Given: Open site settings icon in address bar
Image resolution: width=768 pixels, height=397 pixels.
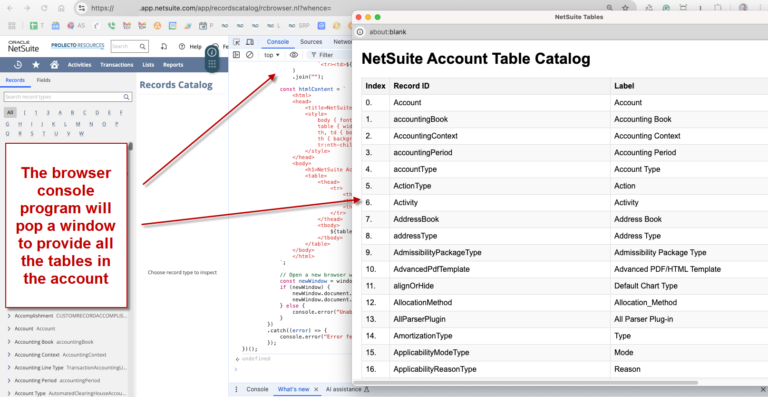Looking at the screenshot, I should tap(82, 8).
